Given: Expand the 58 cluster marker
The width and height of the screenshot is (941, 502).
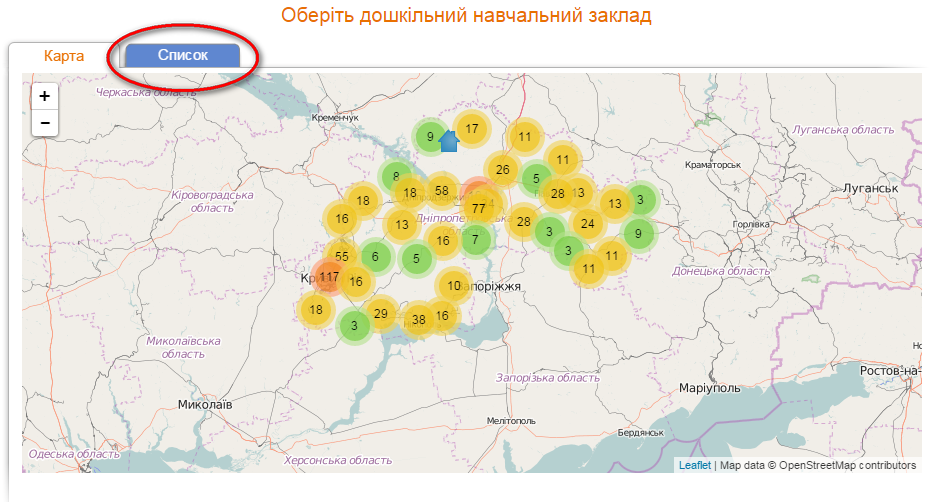Looking at the screenshot, I should (442, 191).
